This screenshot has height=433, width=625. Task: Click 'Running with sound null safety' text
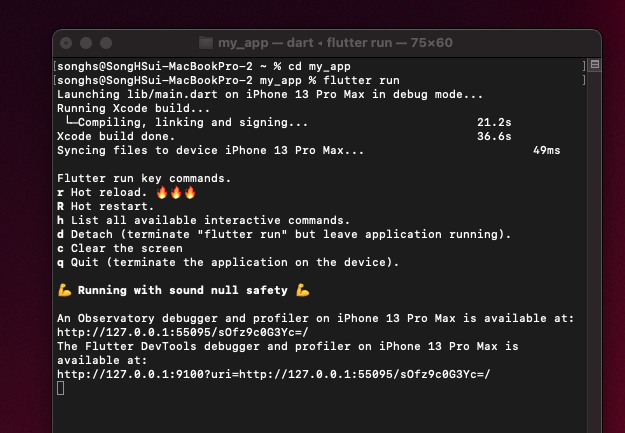[x=183, y=290]
